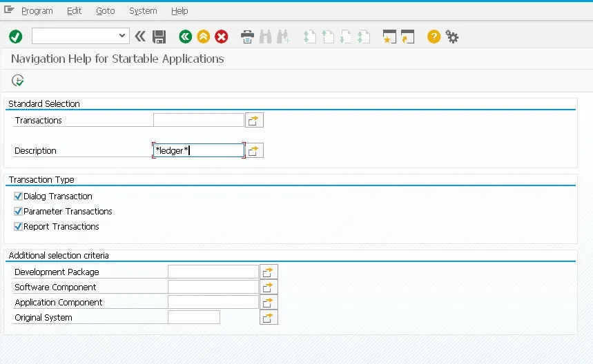Click the green Back icon

coord(185,37)
